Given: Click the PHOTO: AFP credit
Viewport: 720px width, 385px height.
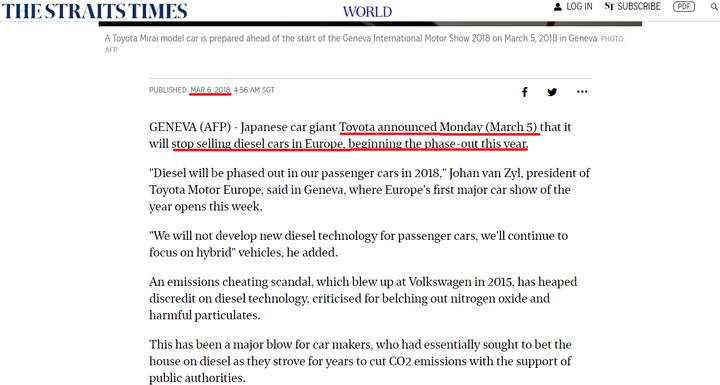Looking at the screenshot, I should [x=365, y=44].
